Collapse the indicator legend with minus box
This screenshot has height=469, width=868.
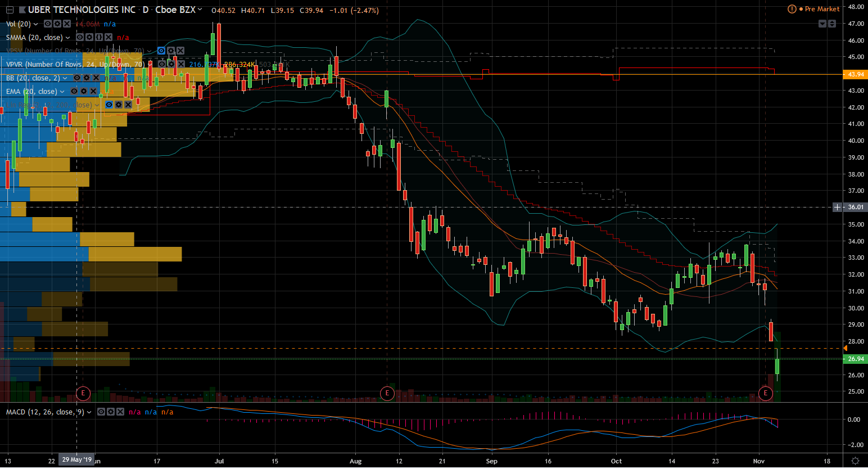[10, 10]
